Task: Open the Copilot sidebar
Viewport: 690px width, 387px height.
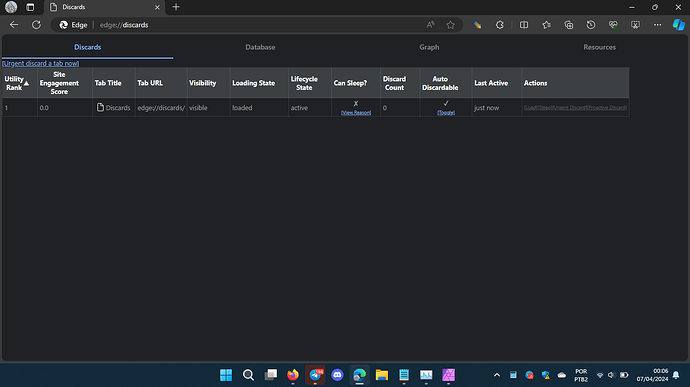Action: coord(679,25)
